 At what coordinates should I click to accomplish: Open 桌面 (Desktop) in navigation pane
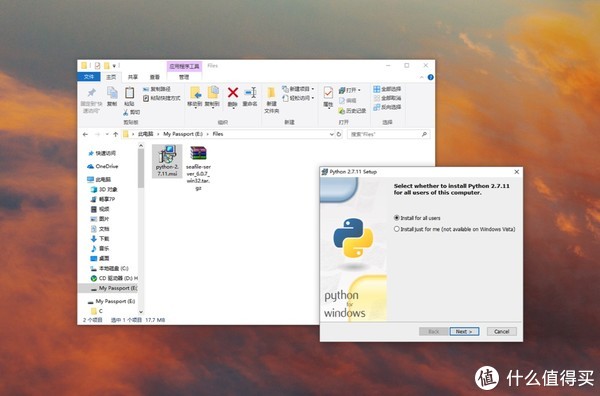point(100,259)
